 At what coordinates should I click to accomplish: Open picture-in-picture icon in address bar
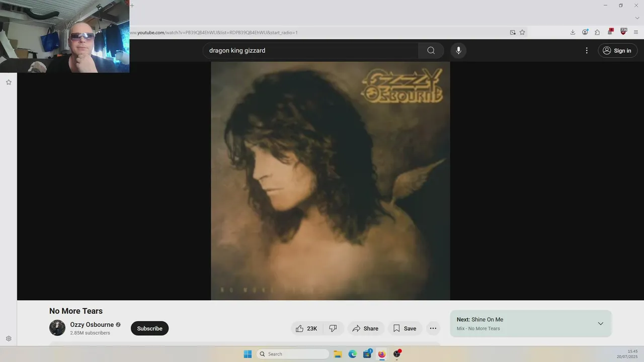click(x=513, y=32)
